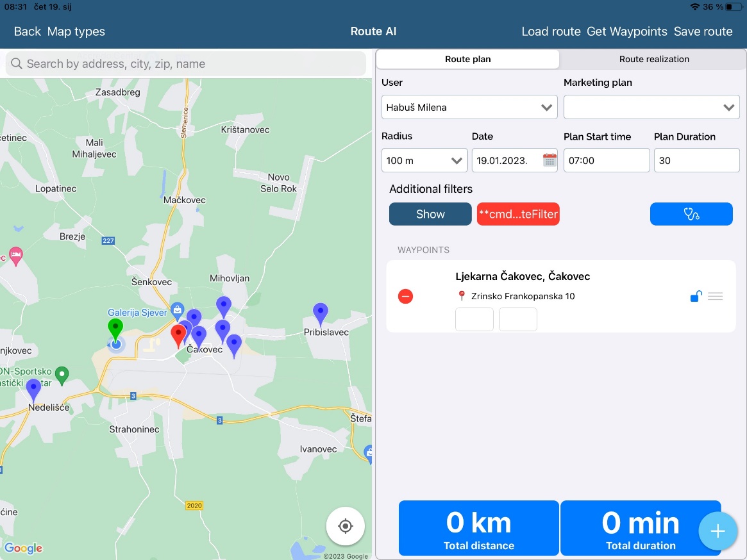Screen dimensions: 747x560
Task: Open the Marketing plan dropdown
Action: point(651,108)
